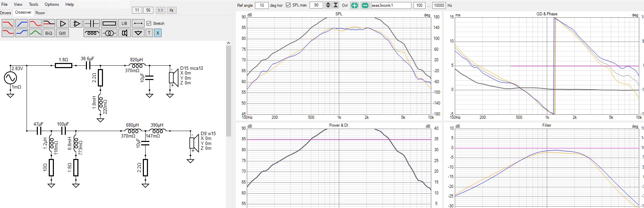Open the Help menu
644x208 pixels.
70,4
